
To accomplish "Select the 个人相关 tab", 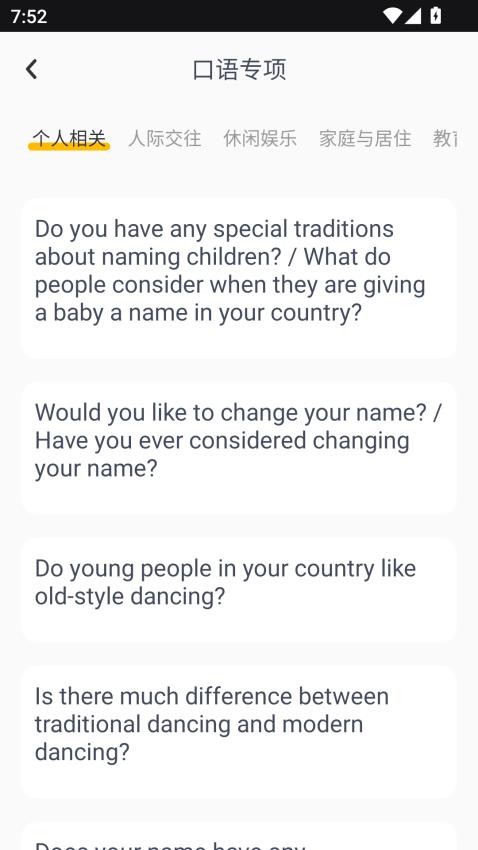I will point(69,139).
